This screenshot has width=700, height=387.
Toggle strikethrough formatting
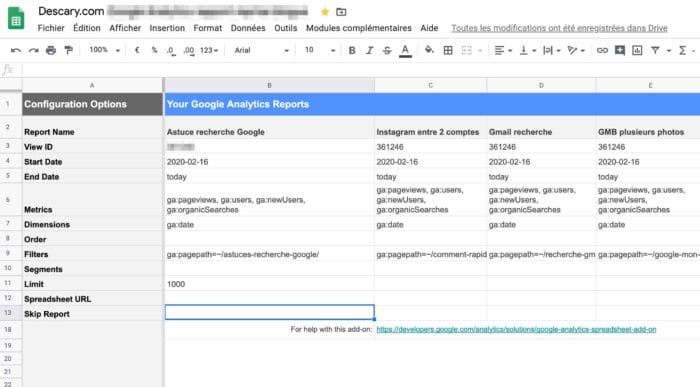[387, 50]
